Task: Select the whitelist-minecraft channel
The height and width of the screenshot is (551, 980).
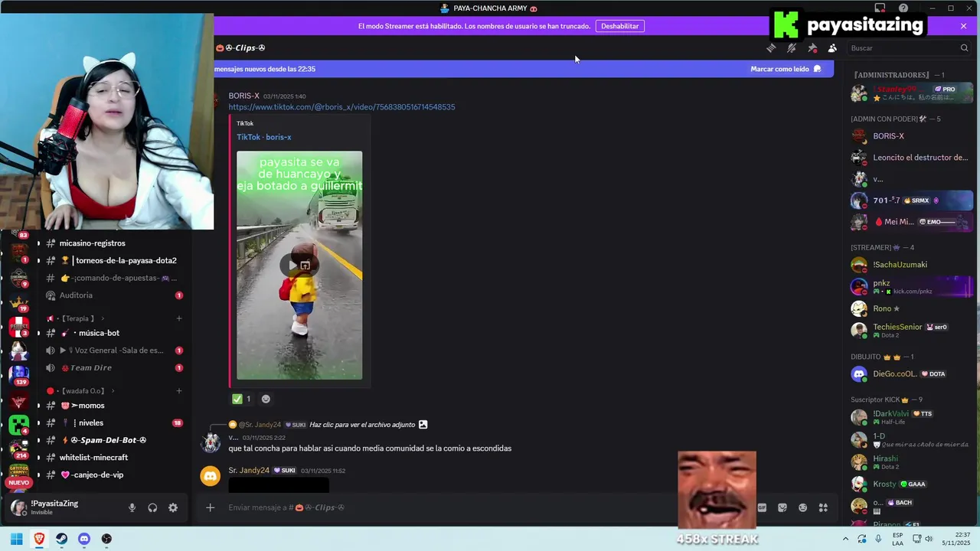Action: [x=113, y=458]
